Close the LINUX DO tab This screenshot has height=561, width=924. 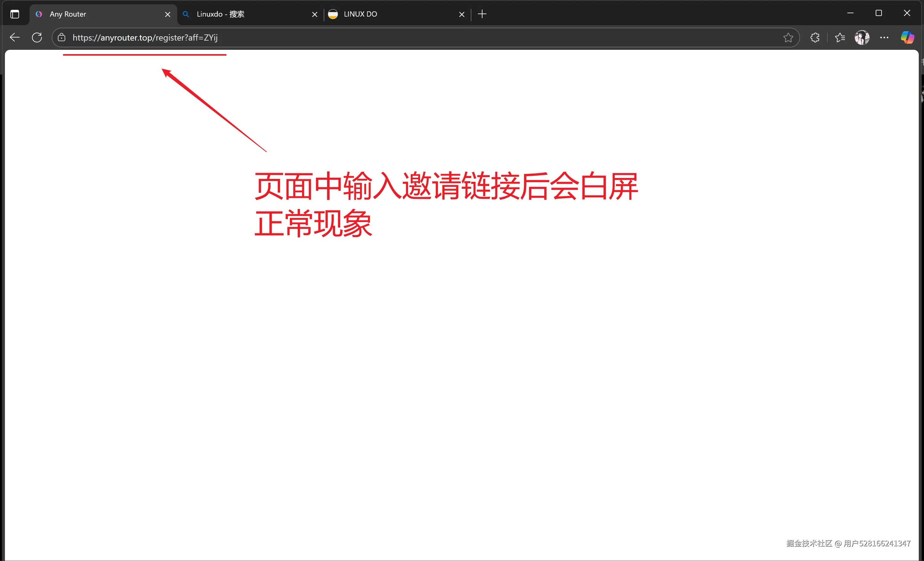point(462,14)
